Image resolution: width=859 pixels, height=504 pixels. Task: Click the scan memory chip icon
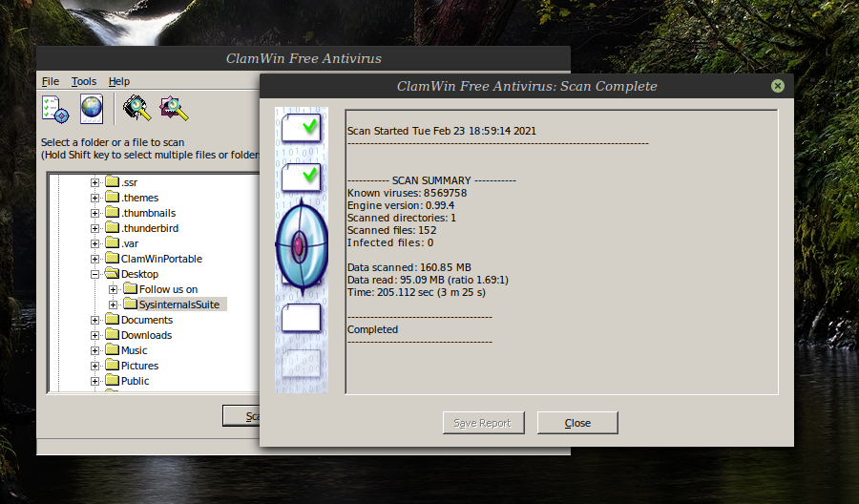pos(136,107)
